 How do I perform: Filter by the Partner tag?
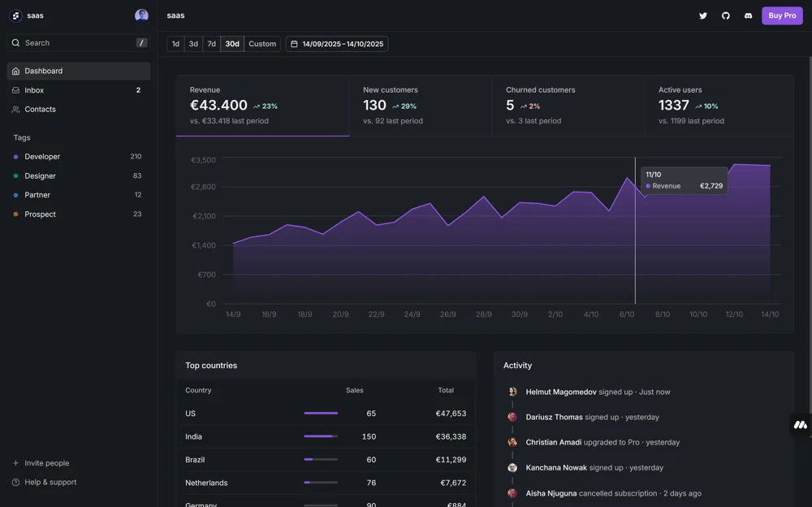click(79, 195)
